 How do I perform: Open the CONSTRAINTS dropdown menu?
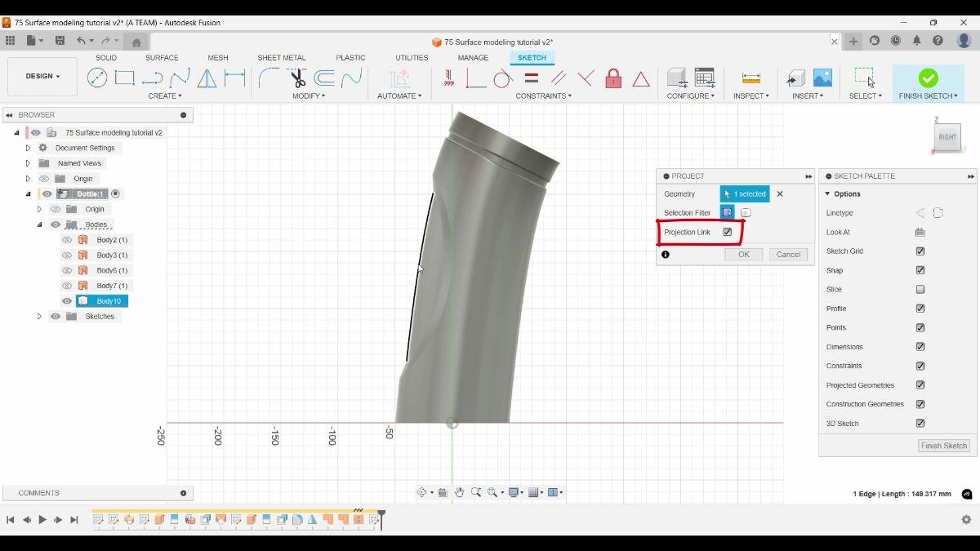tap(544, 96)
